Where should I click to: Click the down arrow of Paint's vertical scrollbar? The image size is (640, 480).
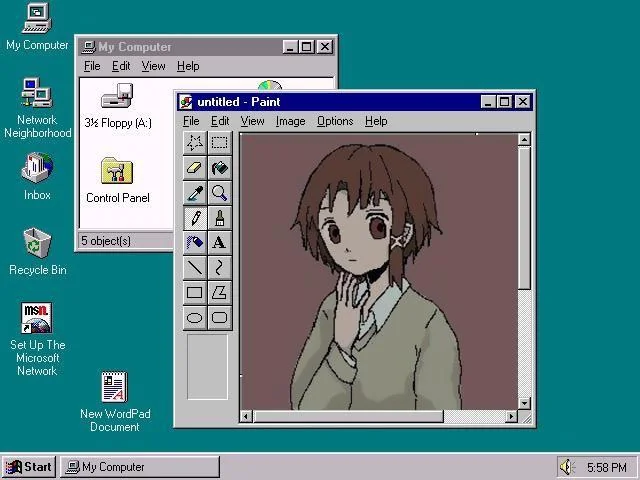(524, 401)
